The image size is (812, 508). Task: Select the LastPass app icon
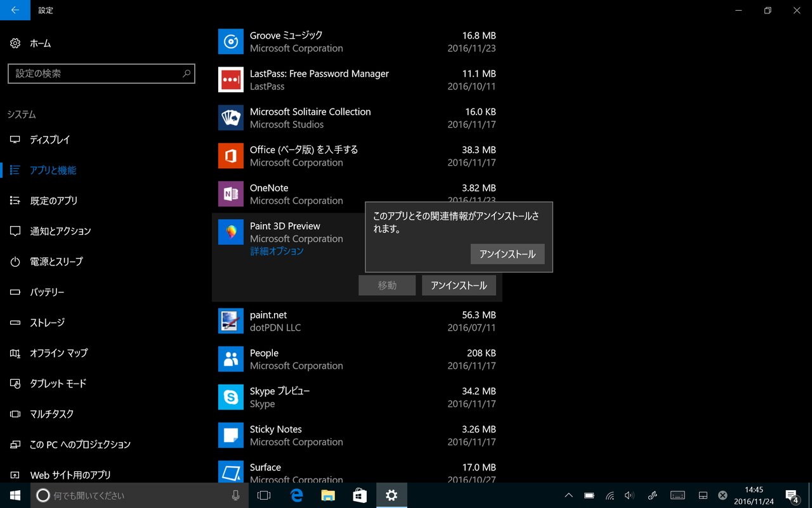[x=231, y=80]
